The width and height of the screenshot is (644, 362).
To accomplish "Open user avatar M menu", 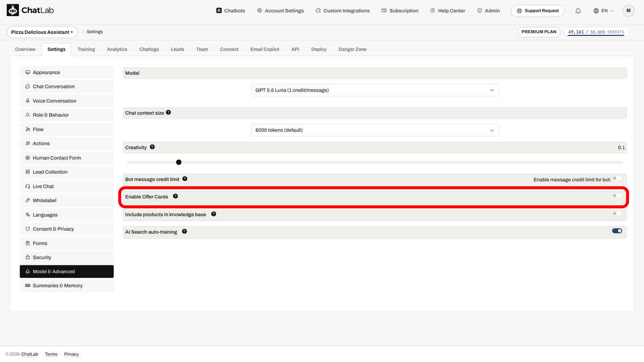I will (628, 11).
